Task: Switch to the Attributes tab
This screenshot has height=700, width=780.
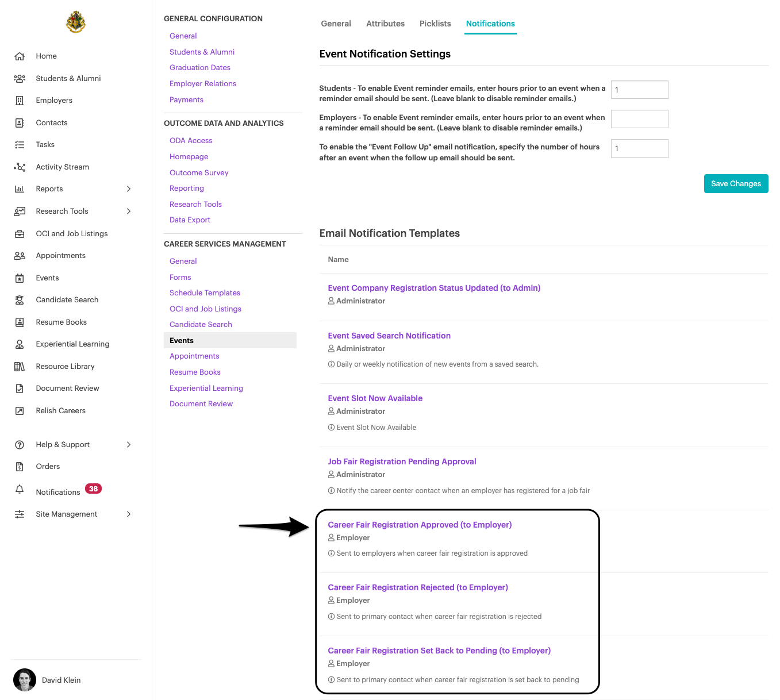Action: click(386, 24)
